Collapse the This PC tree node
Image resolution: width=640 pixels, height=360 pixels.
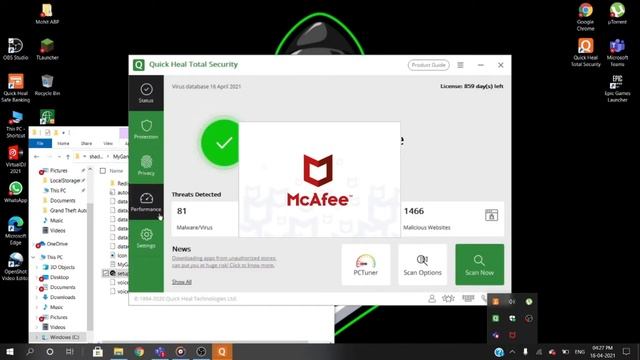[33, 257]
